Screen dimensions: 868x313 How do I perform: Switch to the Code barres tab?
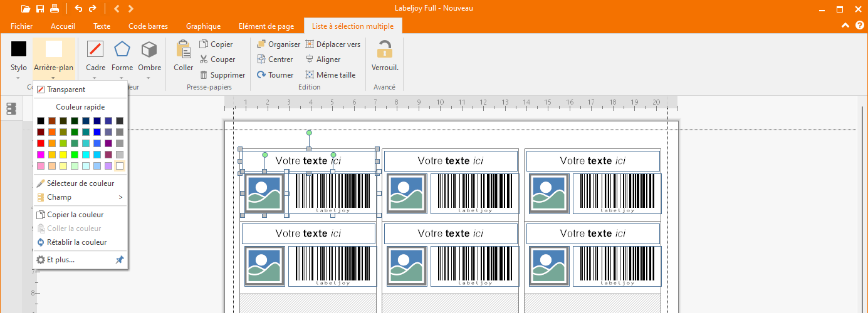[148, 26]
